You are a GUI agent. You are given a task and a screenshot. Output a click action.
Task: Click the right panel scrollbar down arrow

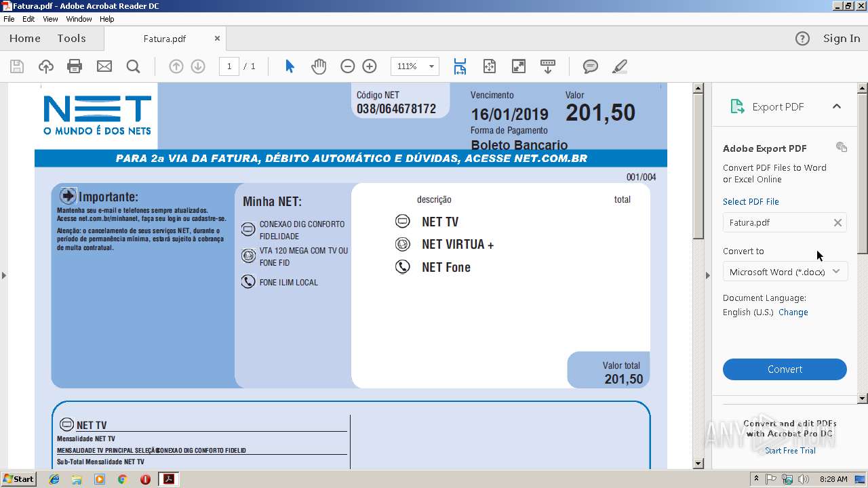click(863, 399)
